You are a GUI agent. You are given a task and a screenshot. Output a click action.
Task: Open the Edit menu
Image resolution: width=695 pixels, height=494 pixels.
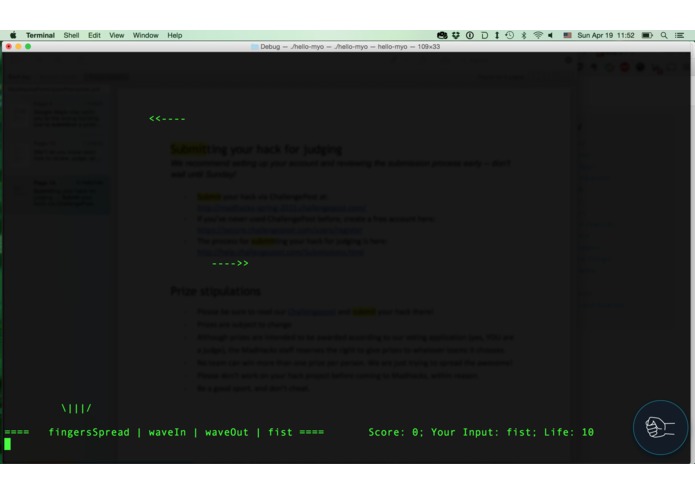pos(94,35)
